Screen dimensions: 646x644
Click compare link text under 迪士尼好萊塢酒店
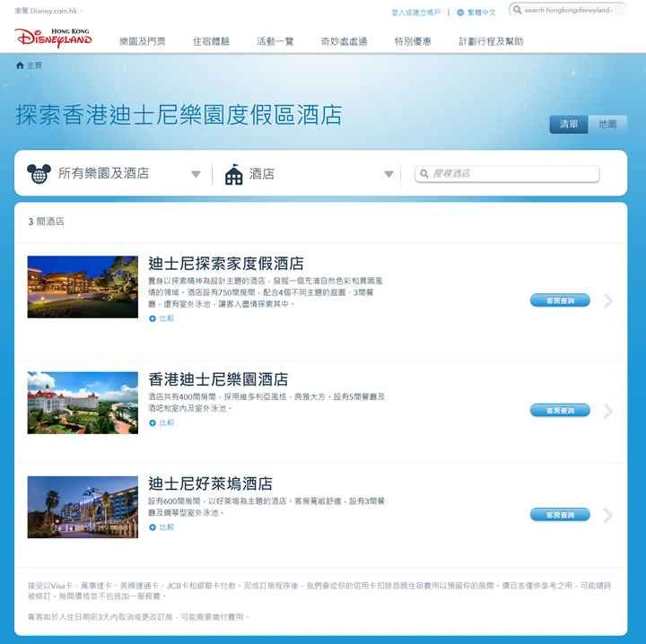click(x=167, y=527)
